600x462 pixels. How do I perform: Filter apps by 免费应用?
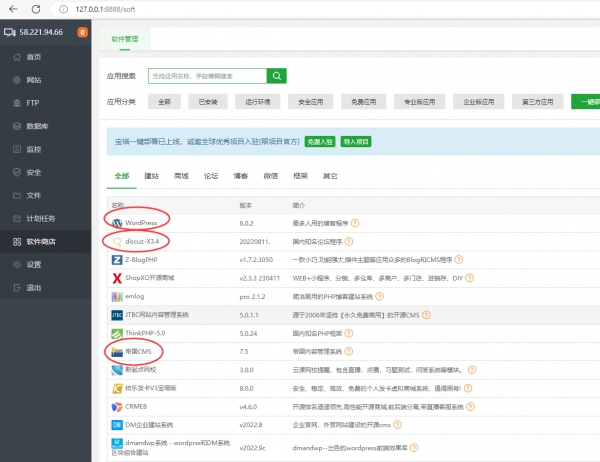click(364, 102)
